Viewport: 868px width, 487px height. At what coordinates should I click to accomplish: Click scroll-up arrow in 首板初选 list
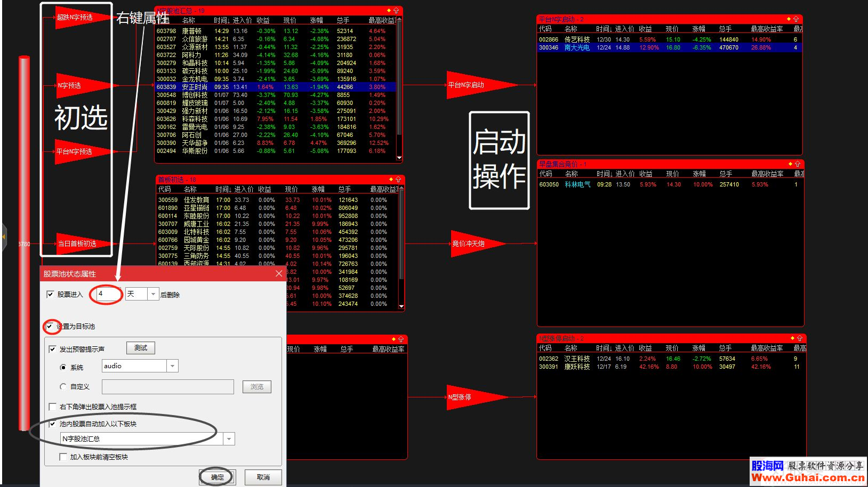tap(401, 189)
